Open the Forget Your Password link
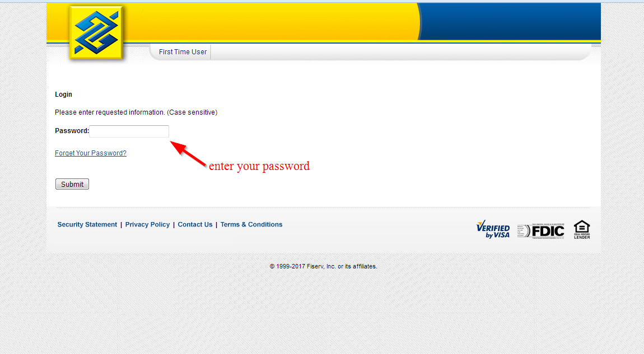 pyautogui.click(x=91, y=153)
